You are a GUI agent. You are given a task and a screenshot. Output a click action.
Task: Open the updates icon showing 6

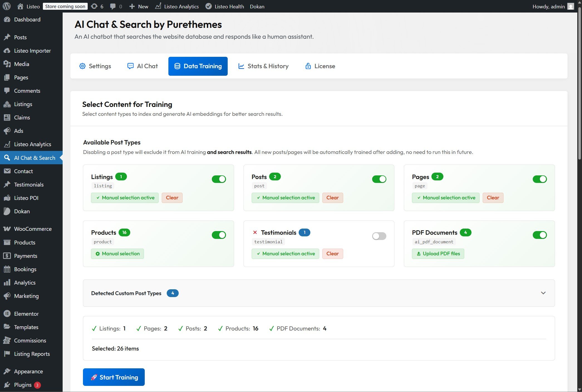coord(95,6)
